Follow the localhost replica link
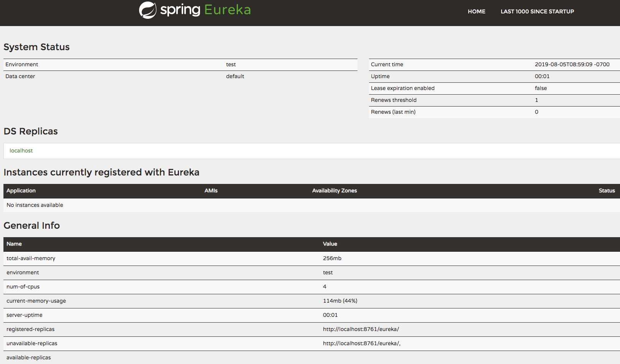The image size is (620, 364). coord(21,151)
